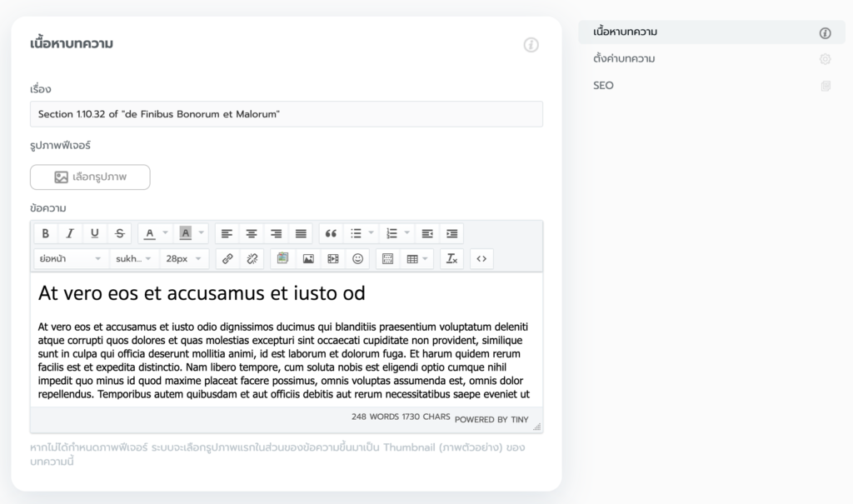853x504 pixels.
Task: Clear formatting of selected text
Action: [x=451, y=259]
